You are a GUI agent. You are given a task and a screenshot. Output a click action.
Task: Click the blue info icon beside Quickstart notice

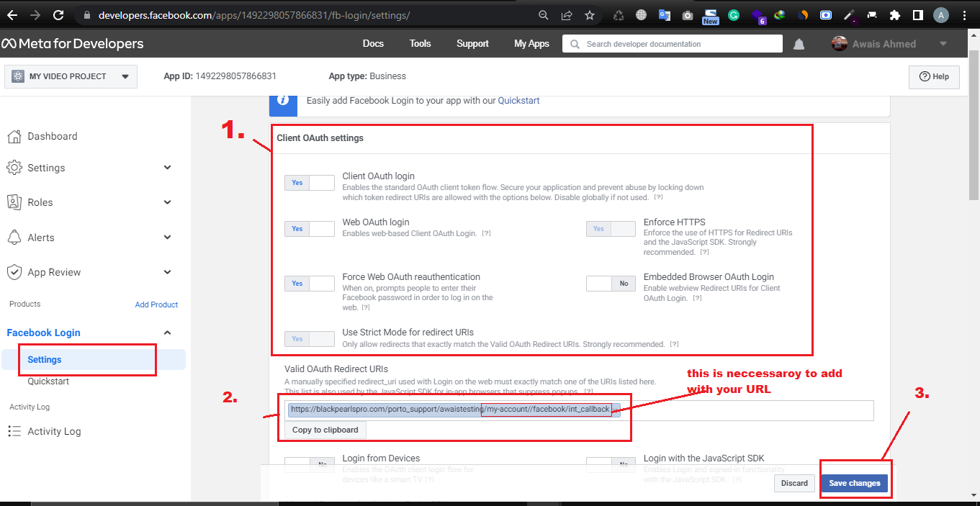point(284,101)
